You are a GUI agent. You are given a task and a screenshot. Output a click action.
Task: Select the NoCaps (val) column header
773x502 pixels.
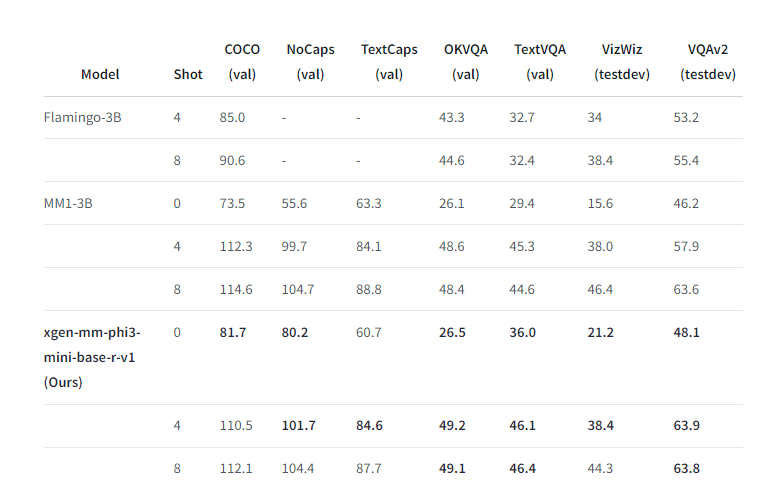pos(311,61)
